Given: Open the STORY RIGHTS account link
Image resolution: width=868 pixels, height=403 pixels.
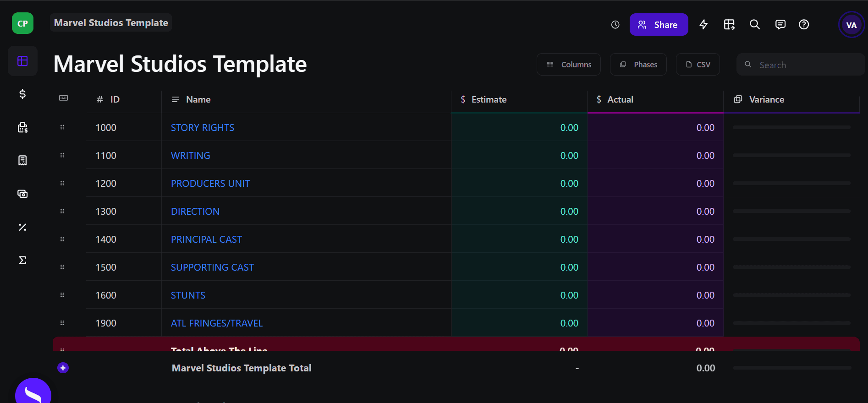Looking at the screenshot, I should coord(203,128).
